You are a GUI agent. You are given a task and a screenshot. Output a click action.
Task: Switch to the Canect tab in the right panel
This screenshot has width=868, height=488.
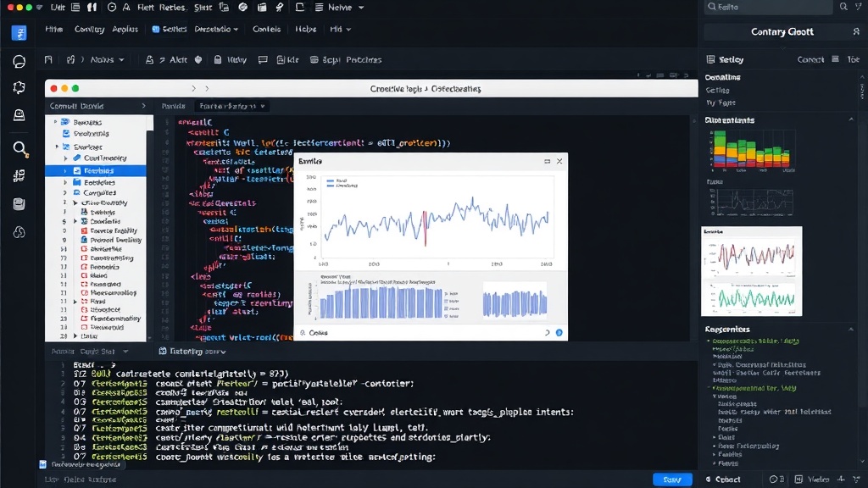click(x=810, y=59)
